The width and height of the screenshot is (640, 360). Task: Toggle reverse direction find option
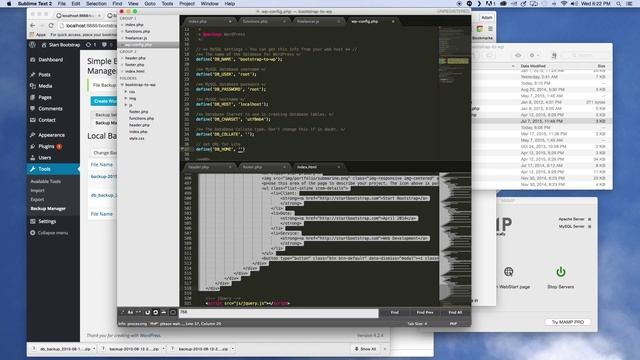[147, 312]
